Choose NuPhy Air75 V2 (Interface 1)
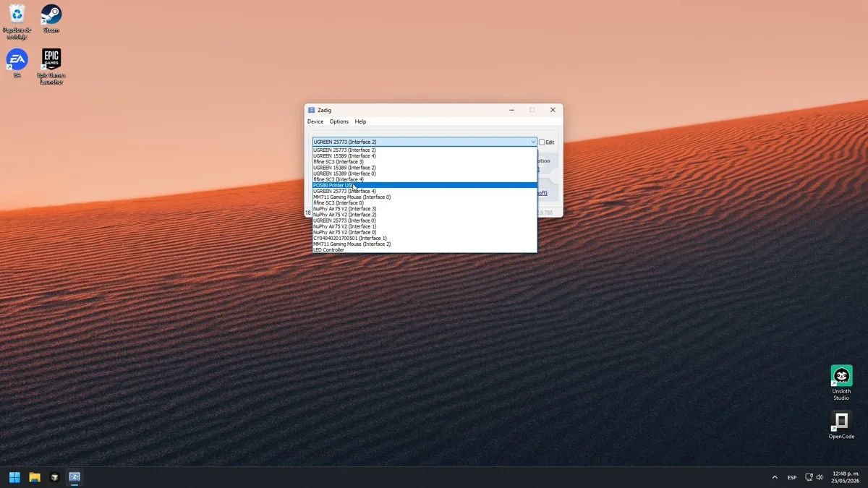Image resolution: width=868 pixels, height=488 pixels. (x=425, y=226)
